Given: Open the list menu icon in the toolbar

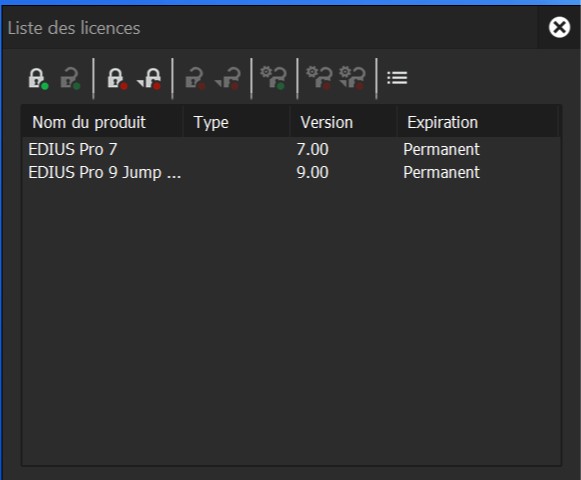Looking at the screenshot, I should (x=397, y=78).
